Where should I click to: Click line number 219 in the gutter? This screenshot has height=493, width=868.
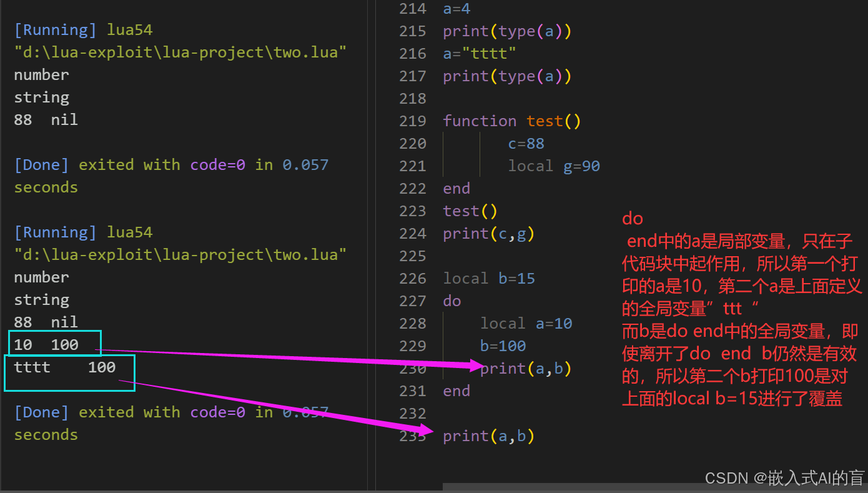click(412, 121)
